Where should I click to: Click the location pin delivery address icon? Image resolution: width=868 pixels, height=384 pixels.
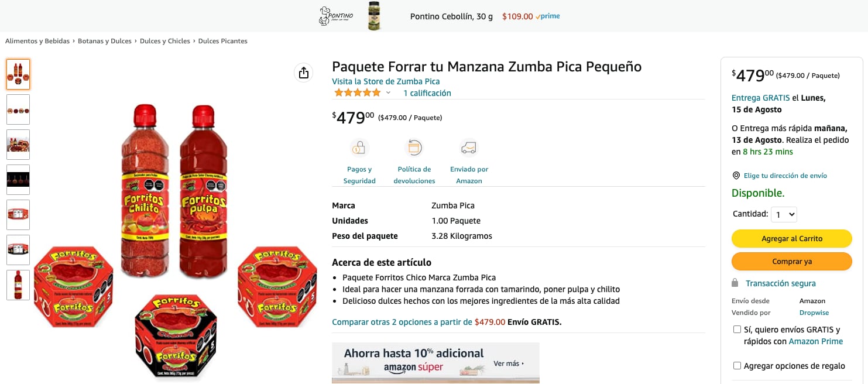[736, 176]
